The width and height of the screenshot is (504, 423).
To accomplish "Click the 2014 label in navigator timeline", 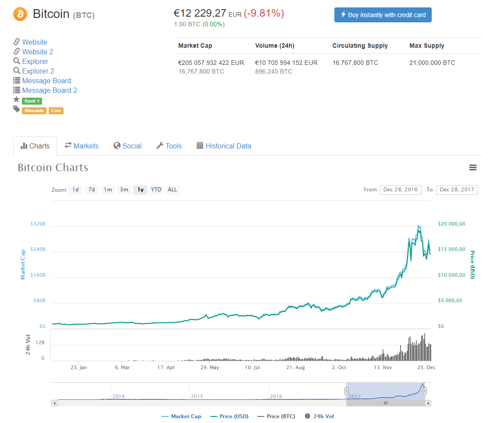I will coord(119,396).
